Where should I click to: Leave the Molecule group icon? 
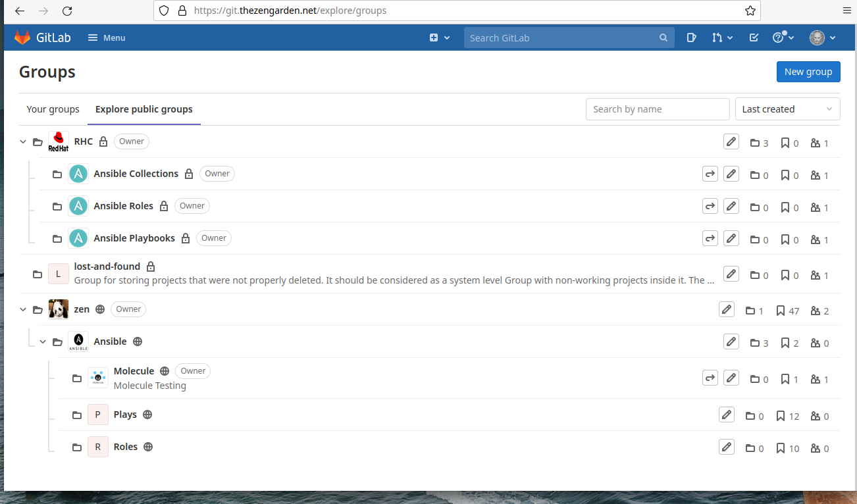[710, 378]
